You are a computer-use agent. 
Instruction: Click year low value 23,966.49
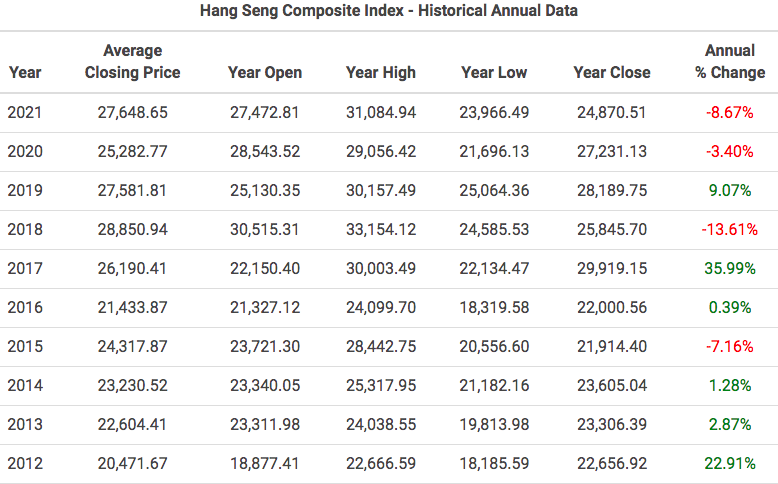point(494,113)
